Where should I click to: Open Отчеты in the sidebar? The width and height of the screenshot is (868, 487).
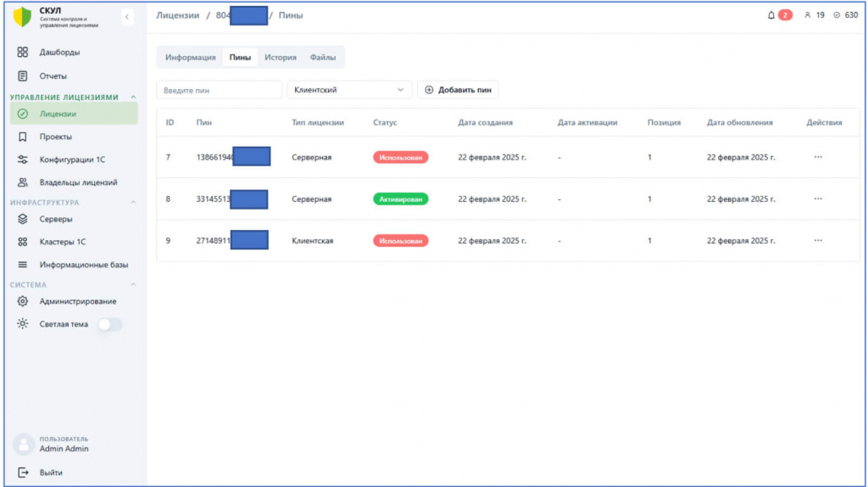[x=53, y=76]
